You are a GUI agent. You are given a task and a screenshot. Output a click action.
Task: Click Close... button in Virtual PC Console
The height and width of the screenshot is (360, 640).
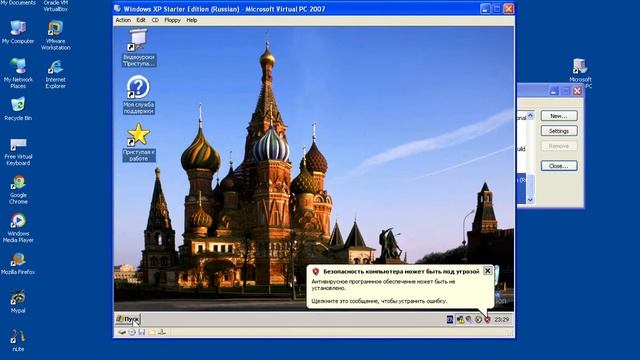559,166
